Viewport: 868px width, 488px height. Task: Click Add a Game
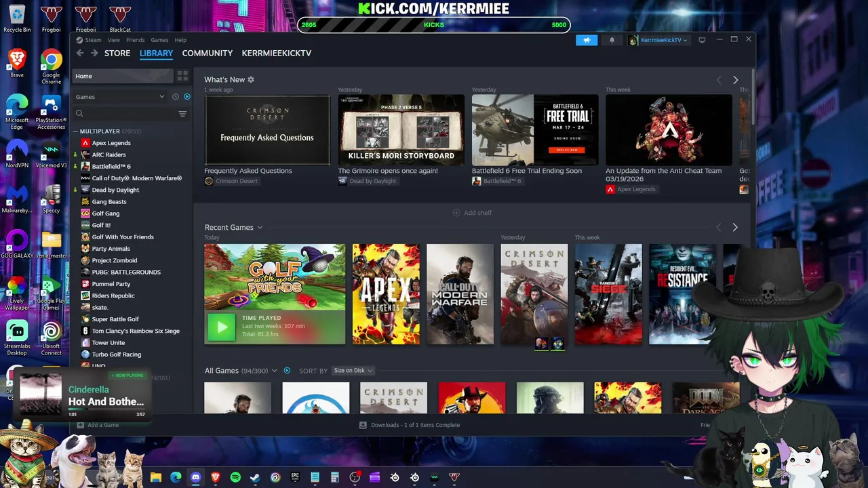(x=98, y=425)
